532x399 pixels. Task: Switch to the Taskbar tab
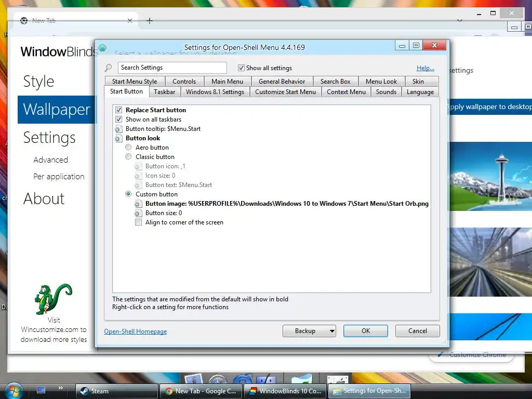point(165,92)
